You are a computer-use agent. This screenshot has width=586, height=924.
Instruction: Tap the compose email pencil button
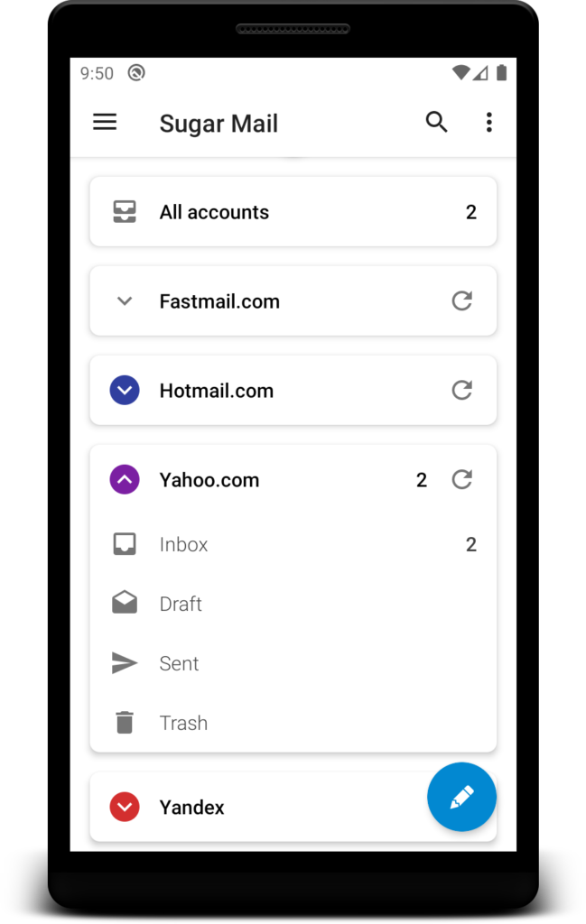coord(461,797)
